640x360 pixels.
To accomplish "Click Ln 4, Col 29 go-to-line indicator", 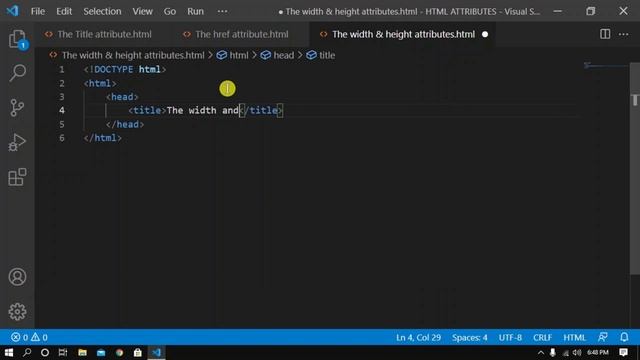I will click(x=418, y=338).
